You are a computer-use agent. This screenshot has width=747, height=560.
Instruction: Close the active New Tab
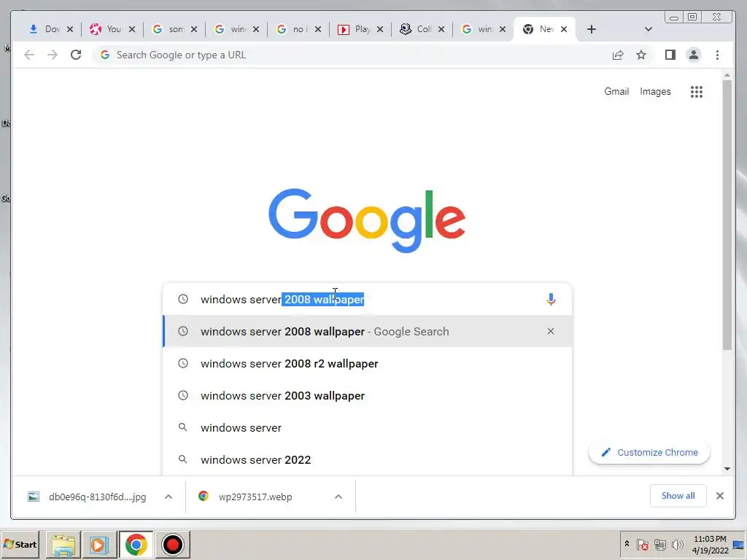click(x=564, y=29)
